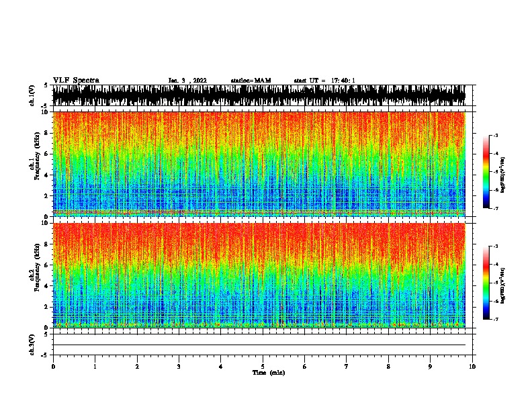The width and height of the screenshot is (532, 411).
Task: Click the ch.1 spectrogram color scale bar
Action: tap(486, 172)
